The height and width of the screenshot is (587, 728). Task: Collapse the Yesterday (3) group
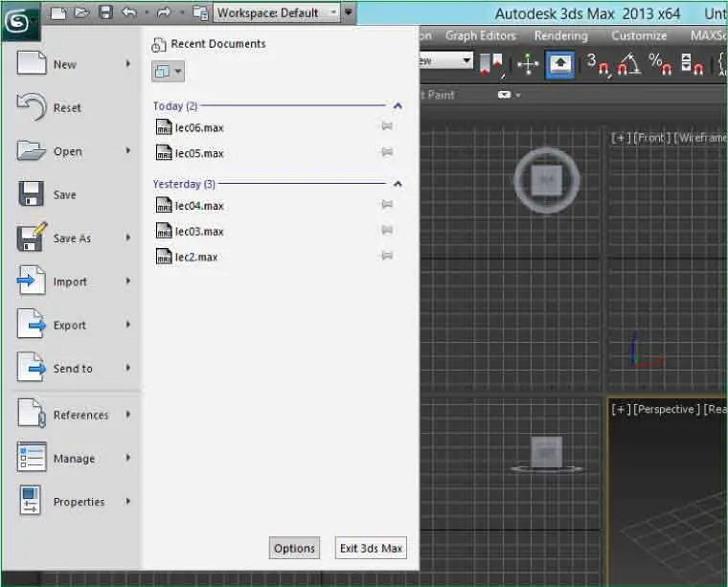coord(398,184)
